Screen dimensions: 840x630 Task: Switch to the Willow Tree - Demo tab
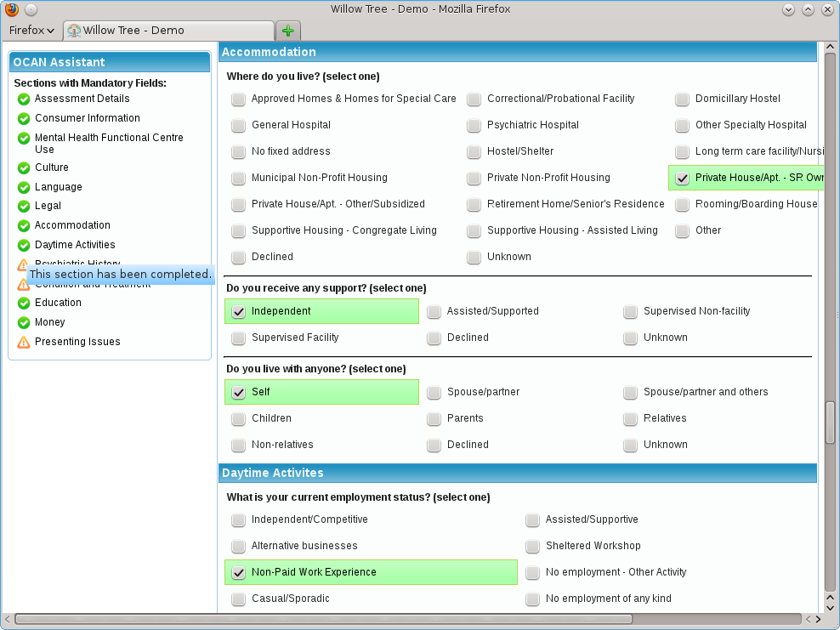click(168, 31)
